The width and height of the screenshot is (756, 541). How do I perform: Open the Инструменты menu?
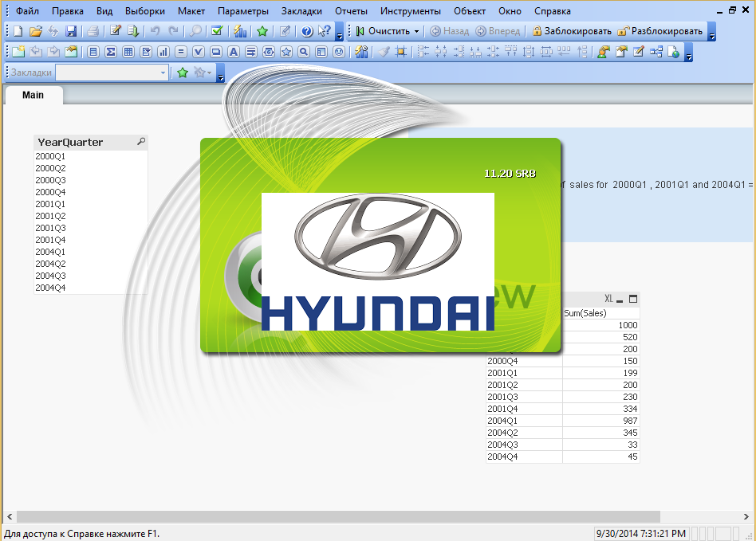(411, 10)
